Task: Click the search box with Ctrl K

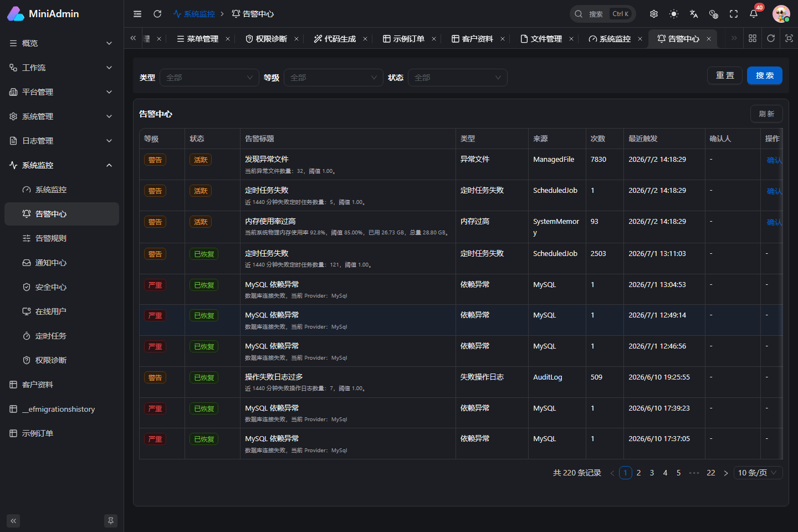Action: pyautogui.click(x=602, y=14)
